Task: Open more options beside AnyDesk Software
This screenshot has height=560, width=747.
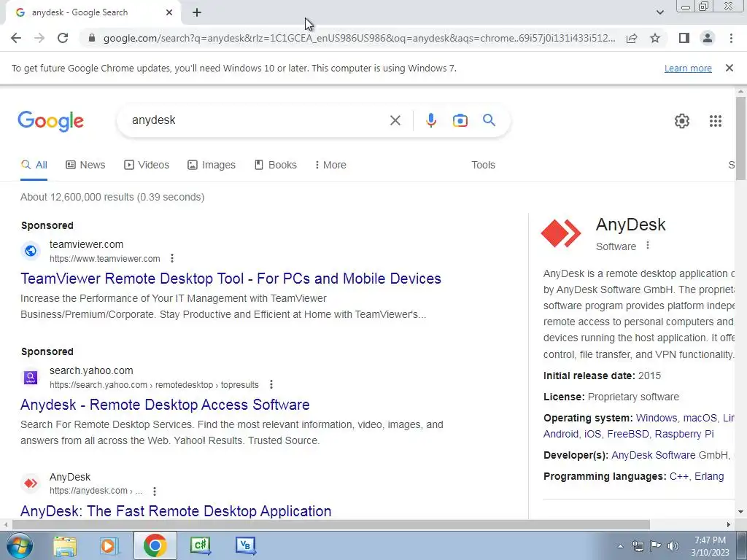Action: (x=648, y=246)
